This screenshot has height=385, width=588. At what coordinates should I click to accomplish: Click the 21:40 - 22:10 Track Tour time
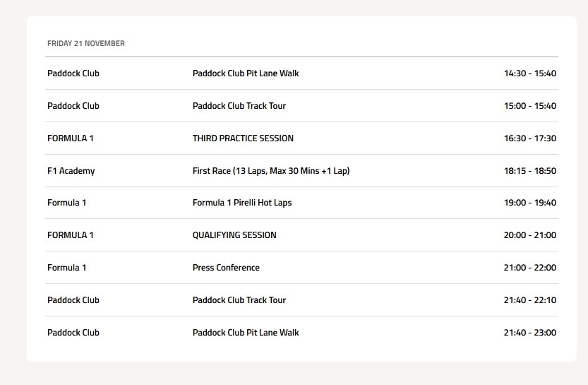click(529, 300)
